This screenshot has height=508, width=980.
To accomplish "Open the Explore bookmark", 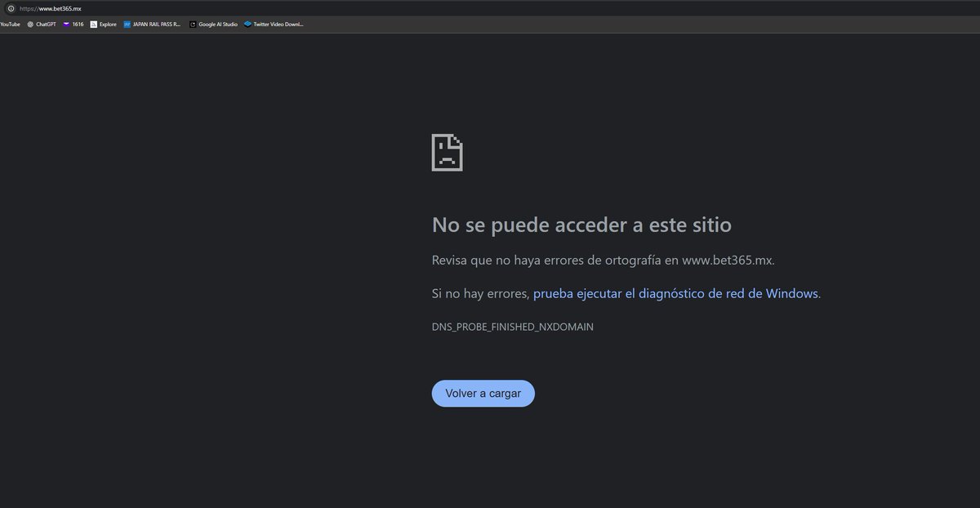I will (x=104, y=25).
